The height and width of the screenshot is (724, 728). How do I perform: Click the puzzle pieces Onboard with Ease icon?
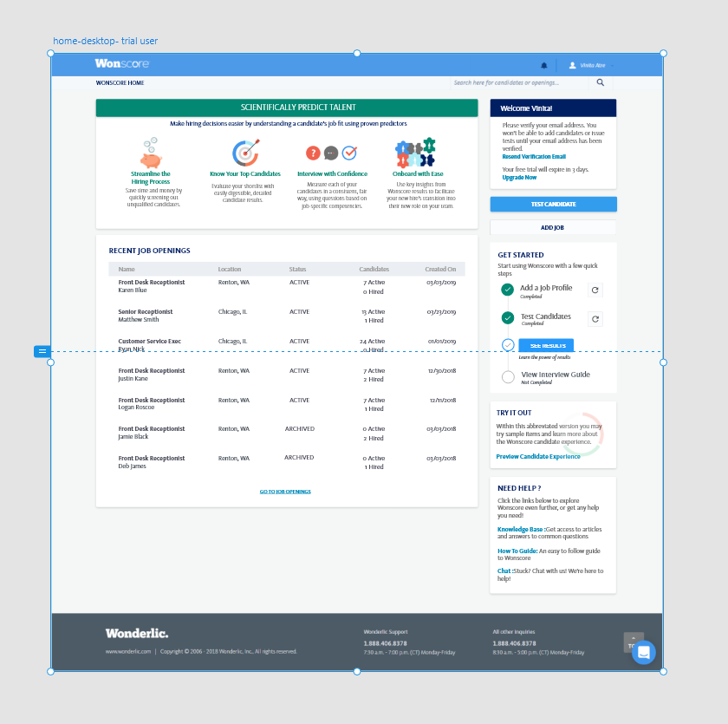click(415, 153)
